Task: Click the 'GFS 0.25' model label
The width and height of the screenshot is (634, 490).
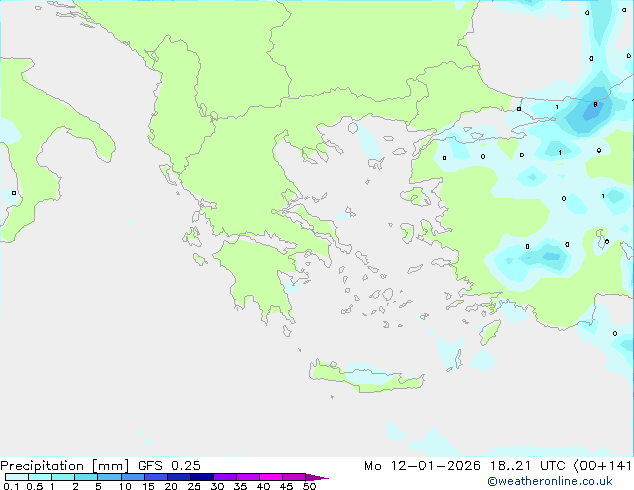Action: 169,465
